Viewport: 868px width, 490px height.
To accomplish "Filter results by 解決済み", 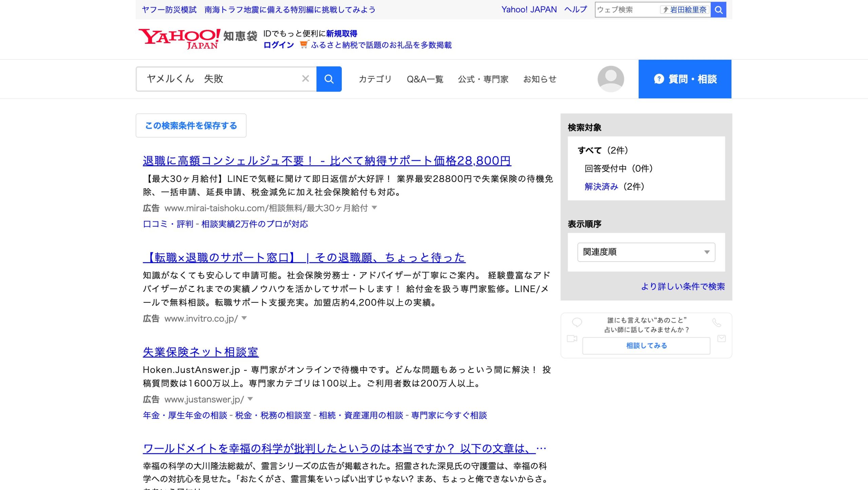I will pos(601,187).
